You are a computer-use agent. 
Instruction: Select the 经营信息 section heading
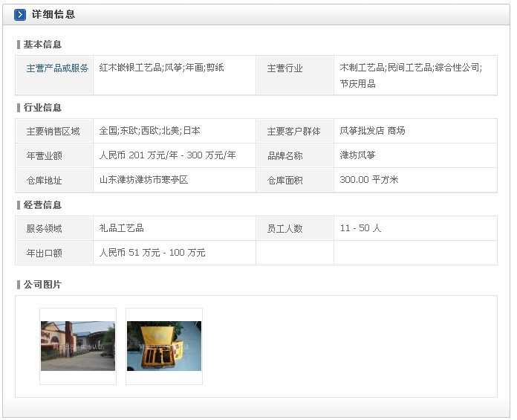(x=42, y=205)
